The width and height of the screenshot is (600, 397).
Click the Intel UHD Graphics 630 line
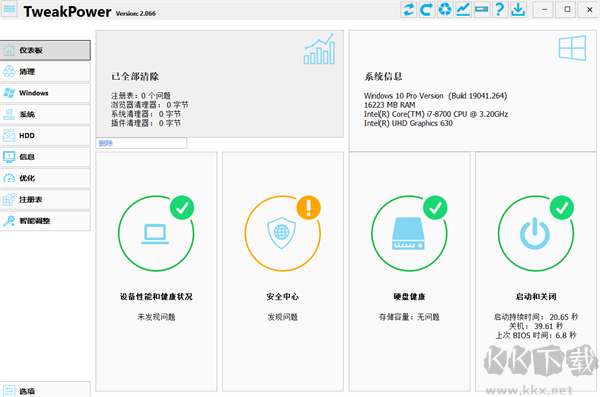(x=408, y=123)
